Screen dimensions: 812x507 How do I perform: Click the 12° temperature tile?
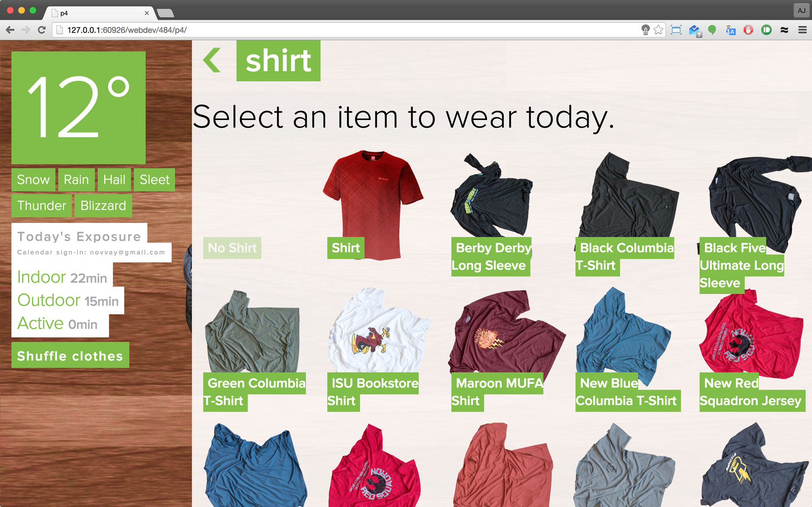pyautogui.click(x=79, y=108)
